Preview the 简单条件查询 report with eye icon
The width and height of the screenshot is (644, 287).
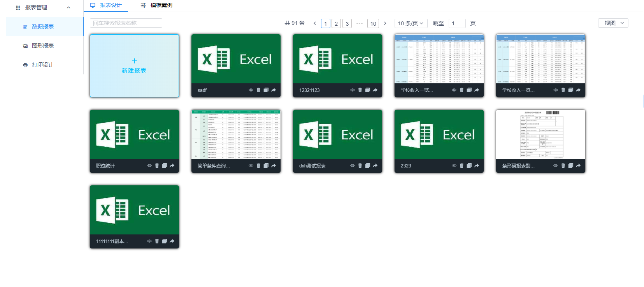[251, 166]
